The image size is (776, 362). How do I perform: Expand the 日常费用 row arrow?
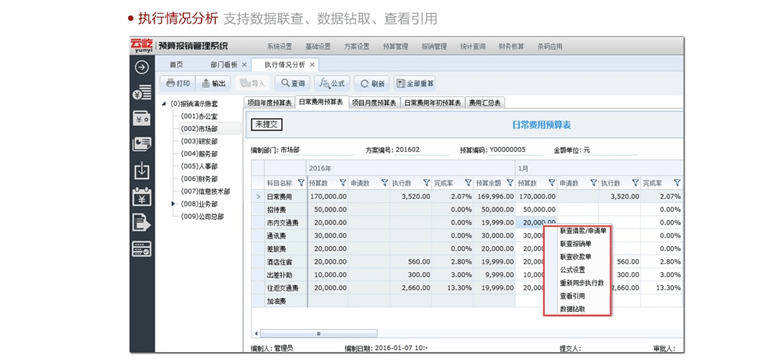pyautogui.click(x=257, y=197)
